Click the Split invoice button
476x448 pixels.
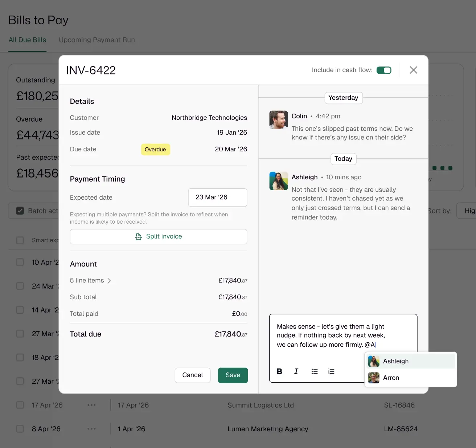click(159, 237)
